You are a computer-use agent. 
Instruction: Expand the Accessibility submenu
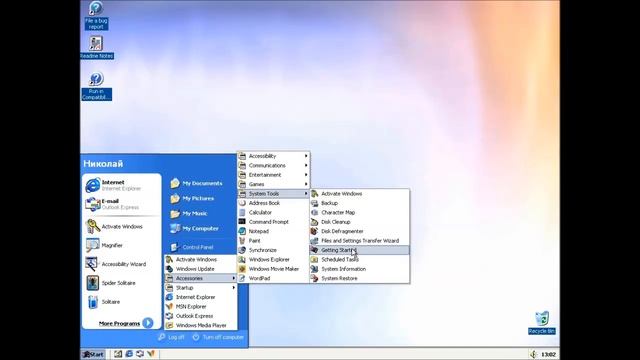(x=273, y=156)
